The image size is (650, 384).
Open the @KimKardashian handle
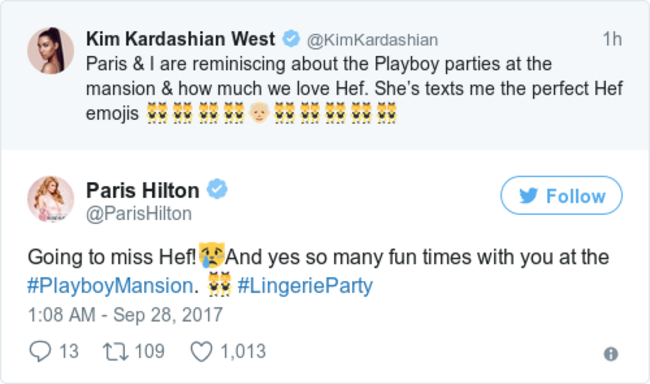click(x=372, y=40)
